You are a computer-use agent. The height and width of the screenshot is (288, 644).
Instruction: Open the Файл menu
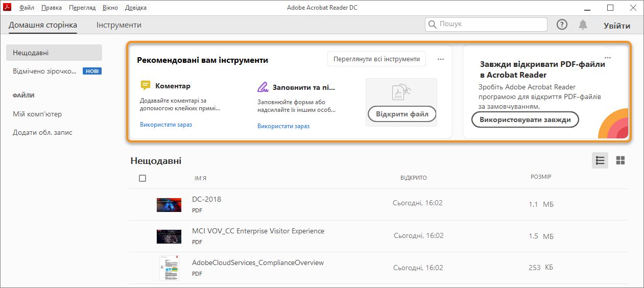27,8
